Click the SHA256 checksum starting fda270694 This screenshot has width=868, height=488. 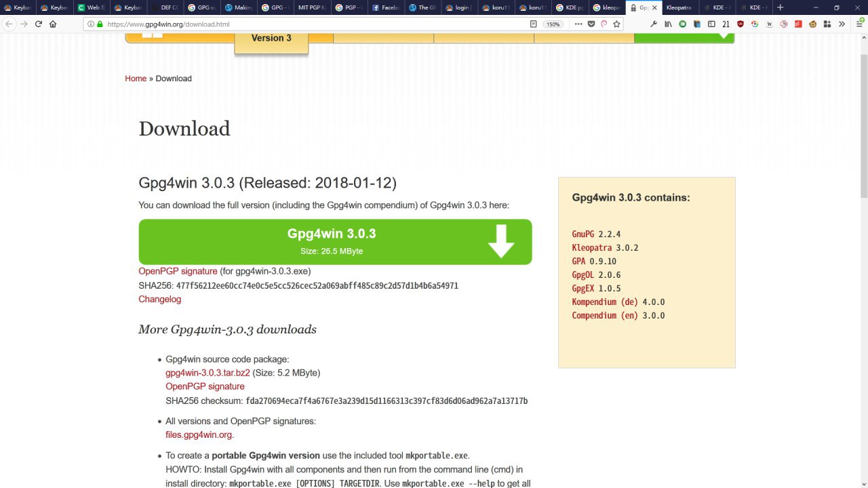pyautogui.click(x=387, y=401)
